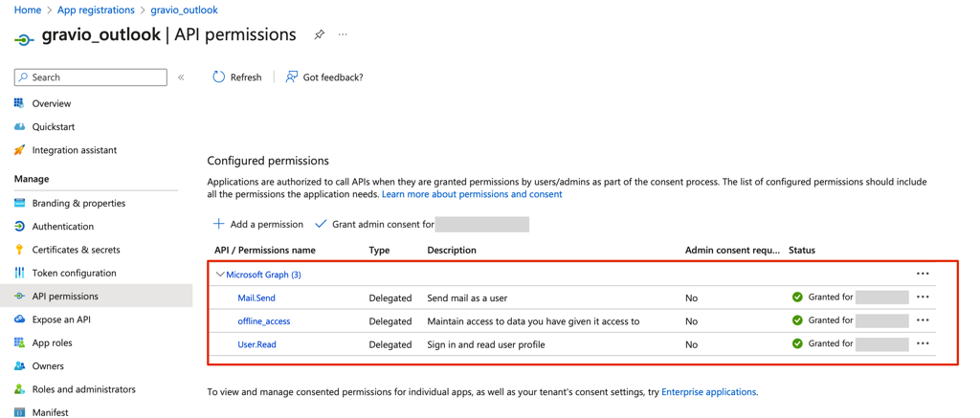
Task: Click the Integration assistant rocket icon
Action: (x=19, y=150)
